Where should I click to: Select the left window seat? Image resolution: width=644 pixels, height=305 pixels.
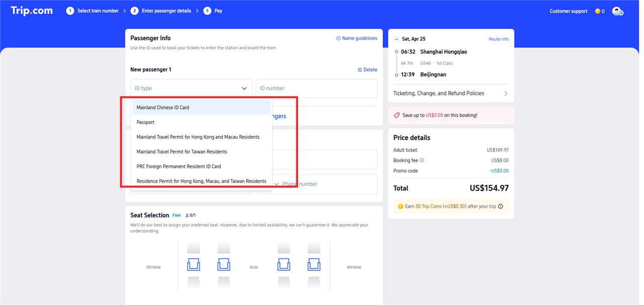194,264
